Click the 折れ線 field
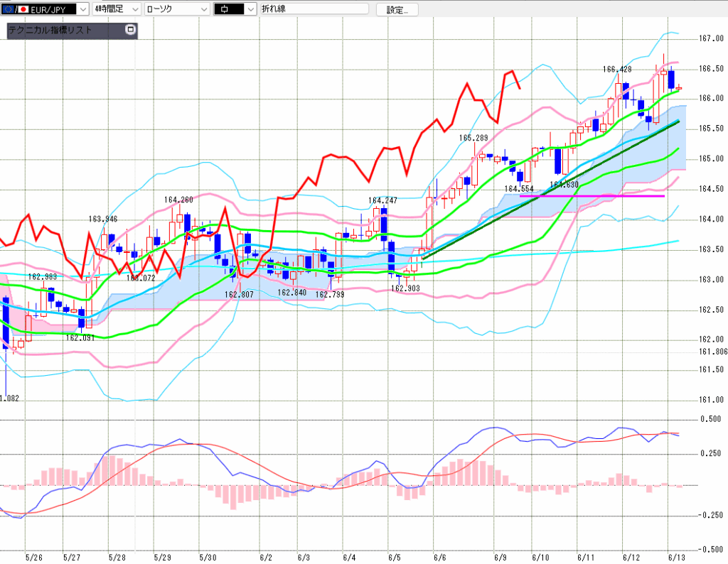 tap(314, 9)
